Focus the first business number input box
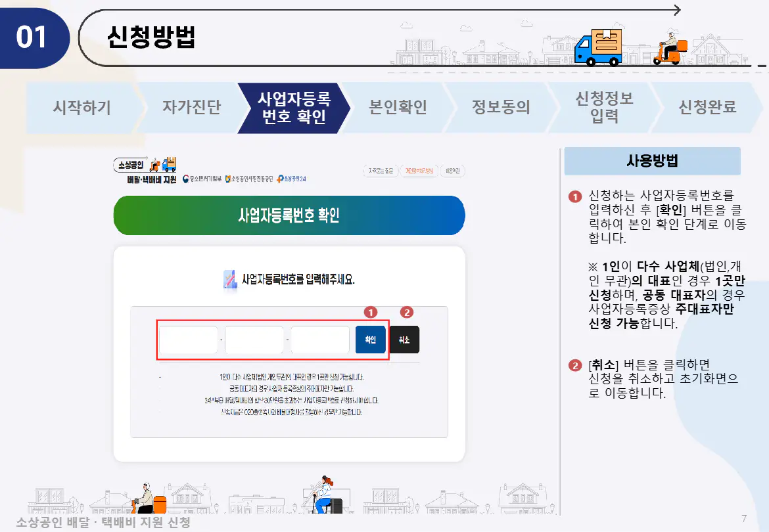Screen dimensions: 769x532 (x=189, y=340)
